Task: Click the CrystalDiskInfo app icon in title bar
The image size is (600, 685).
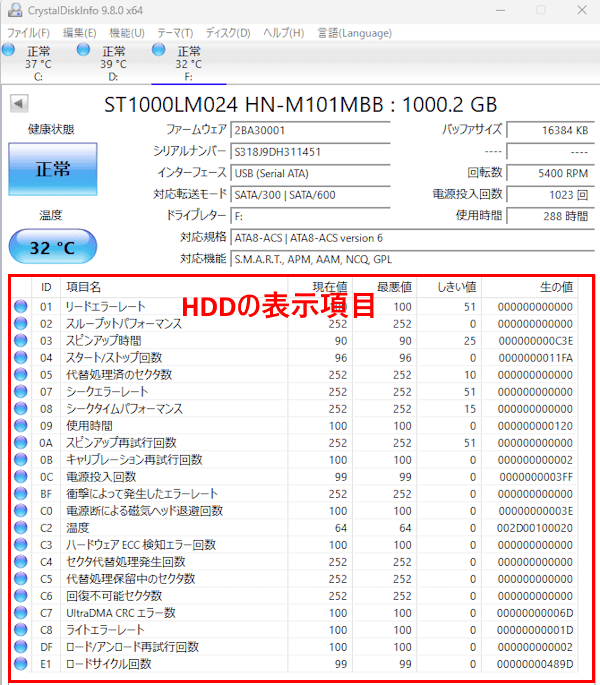Action: (15, 10)
